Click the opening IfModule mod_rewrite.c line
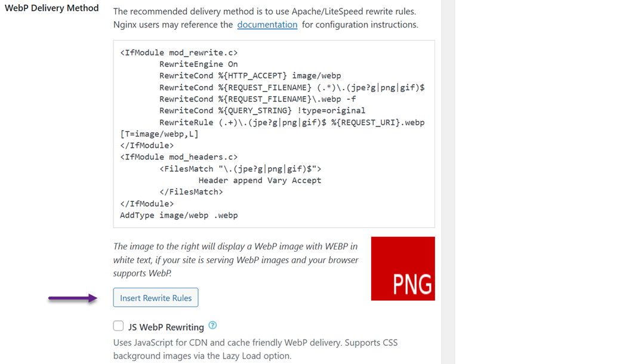 point(178,53)
